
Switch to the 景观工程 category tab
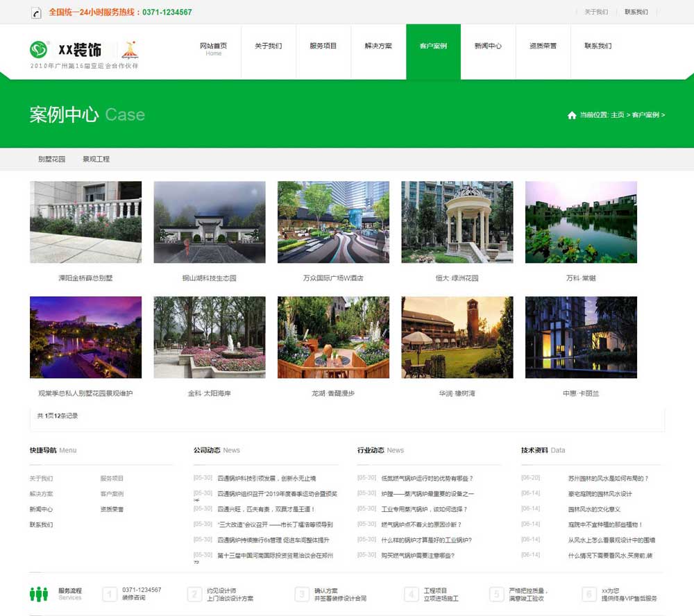tap(96, 160)
